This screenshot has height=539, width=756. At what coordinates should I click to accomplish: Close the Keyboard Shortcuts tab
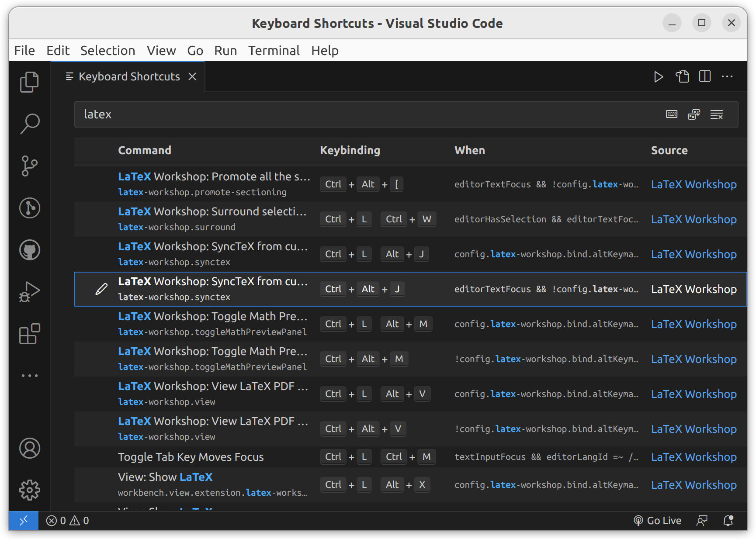click(x=192, y=76)
